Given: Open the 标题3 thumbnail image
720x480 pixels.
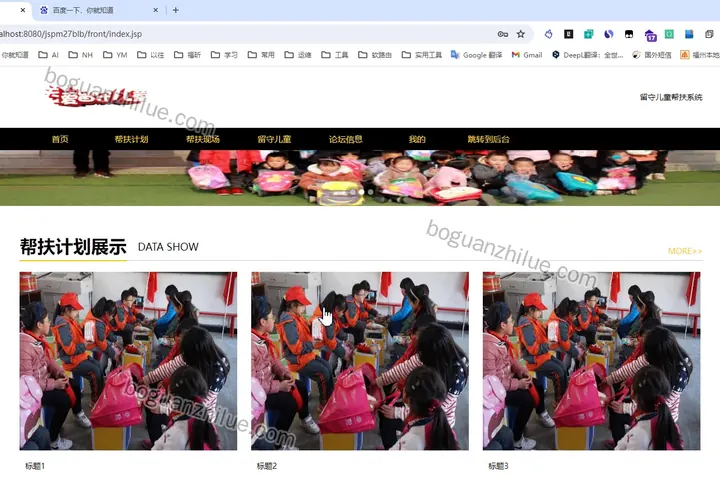Looking at the screenshot, I should click(x=591, y=361).
